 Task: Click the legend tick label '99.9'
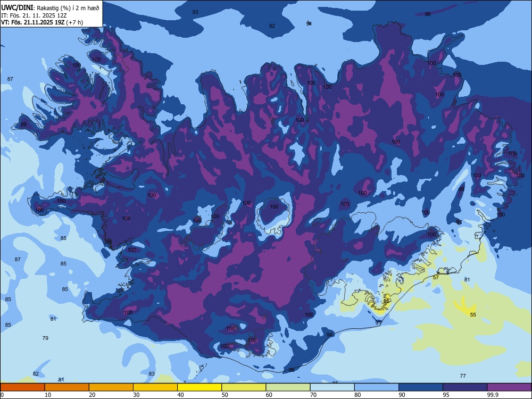pyautogui.click(x=493, y=395)
